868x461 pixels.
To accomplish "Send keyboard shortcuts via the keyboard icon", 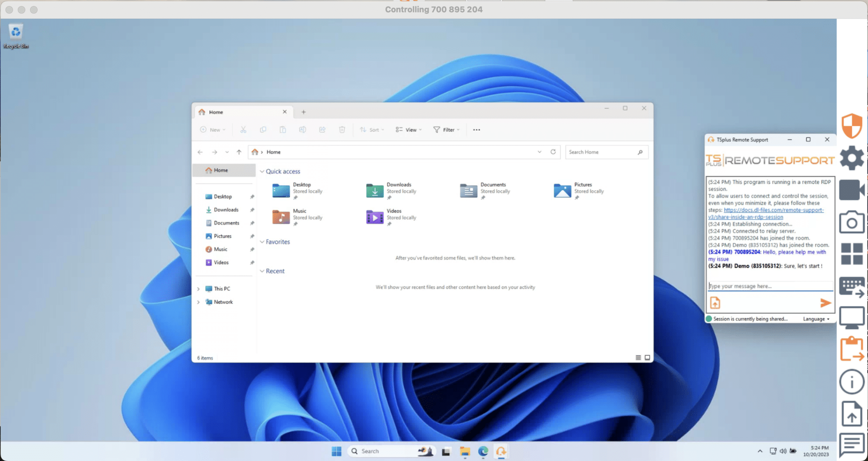I will [852, 287].
